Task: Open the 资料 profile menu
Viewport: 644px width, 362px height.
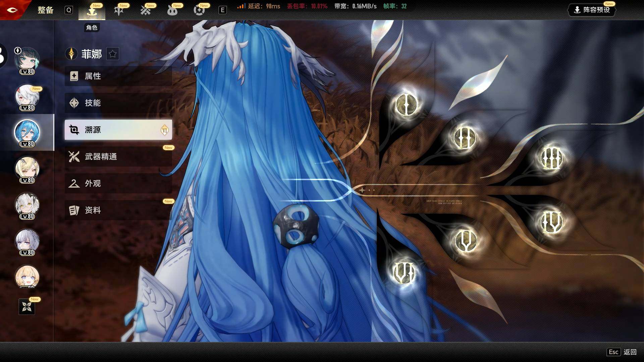Action: coord(118,210)
